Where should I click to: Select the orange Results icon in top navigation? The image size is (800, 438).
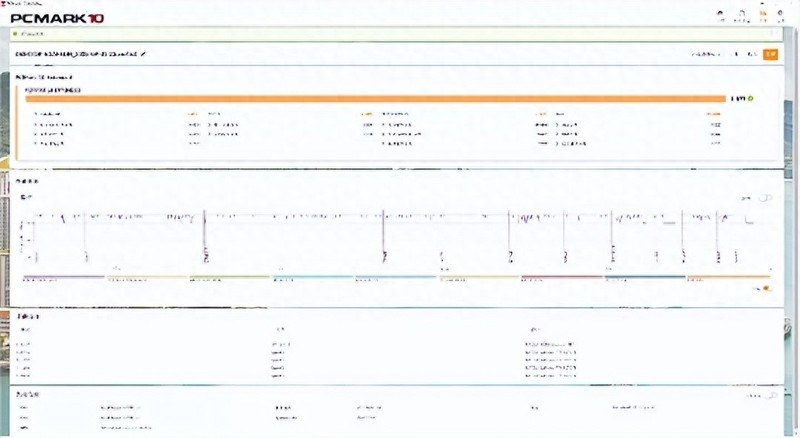763,14
